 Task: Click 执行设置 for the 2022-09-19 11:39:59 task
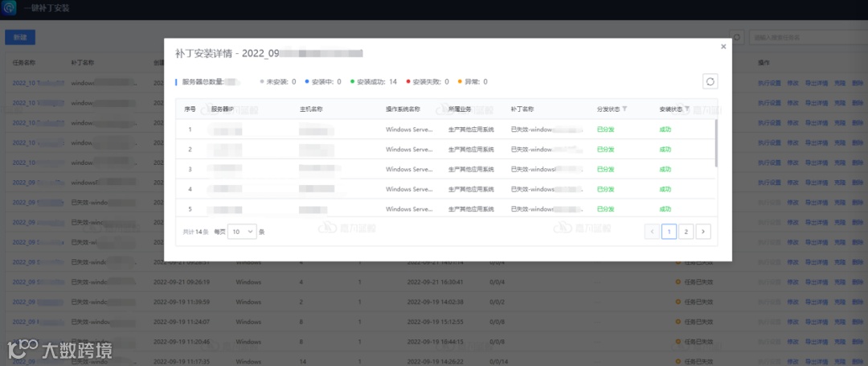[769, 302]
